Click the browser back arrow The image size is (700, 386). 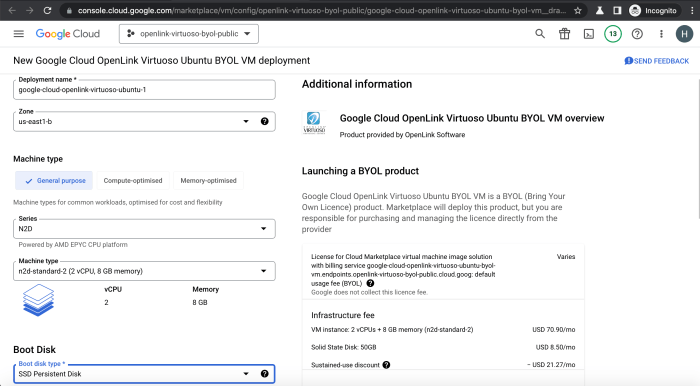click(12, 10)
